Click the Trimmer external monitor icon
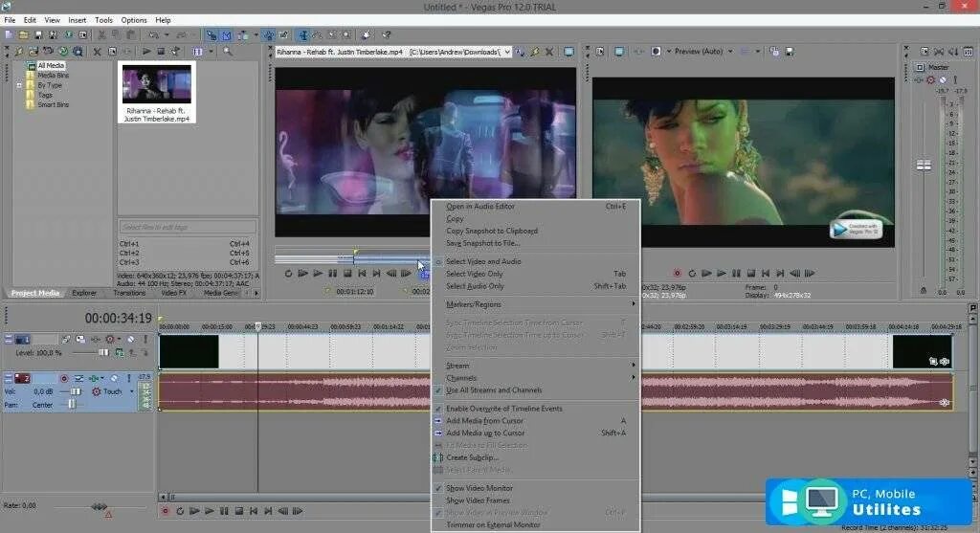 point(568,52)
